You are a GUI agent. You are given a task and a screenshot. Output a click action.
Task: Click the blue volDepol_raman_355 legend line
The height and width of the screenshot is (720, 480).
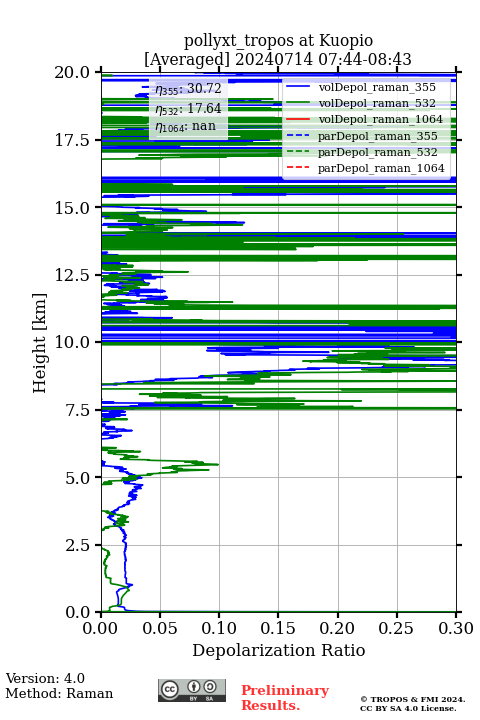pos(297,87)
